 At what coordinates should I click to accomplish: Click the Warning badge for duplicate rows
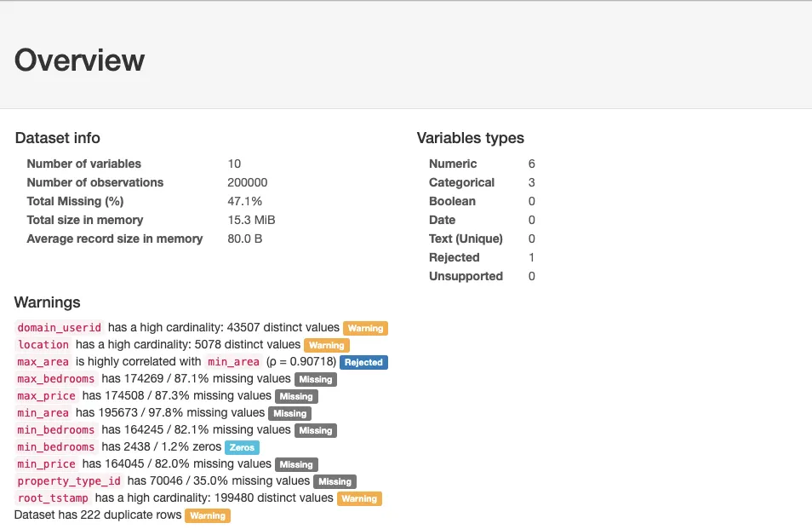click(208, 515)
